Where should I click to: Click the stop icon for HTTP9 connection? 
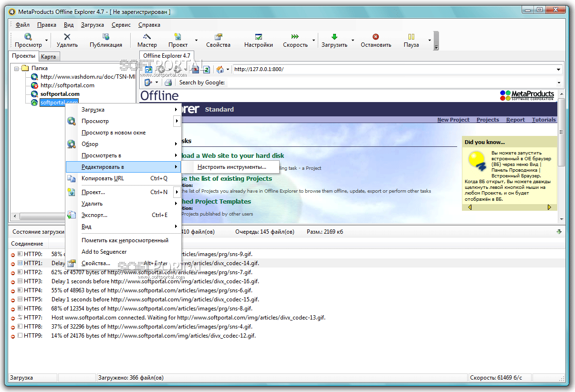[x=13, y=336]
